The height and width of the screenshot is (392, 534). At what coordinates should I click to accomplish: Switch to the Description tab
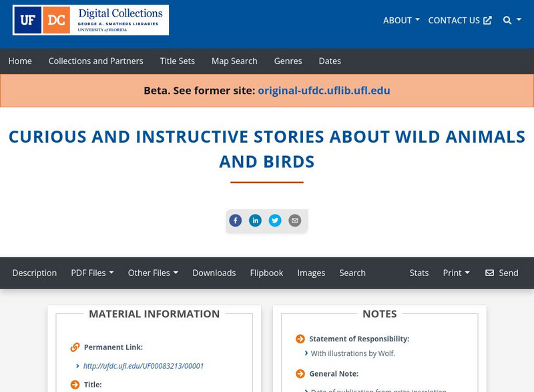[34, 273]
